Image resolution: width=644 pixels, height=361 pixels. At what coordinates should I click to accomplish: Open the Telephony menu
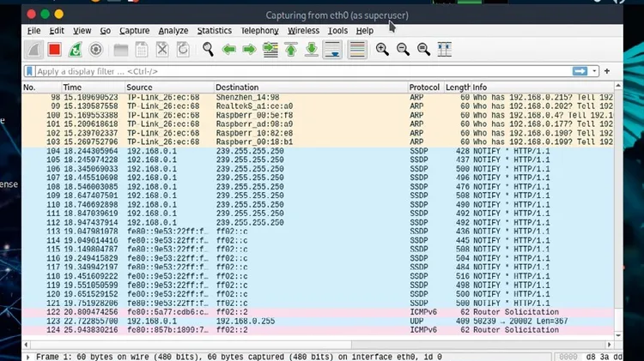click(x=259, y=31)
